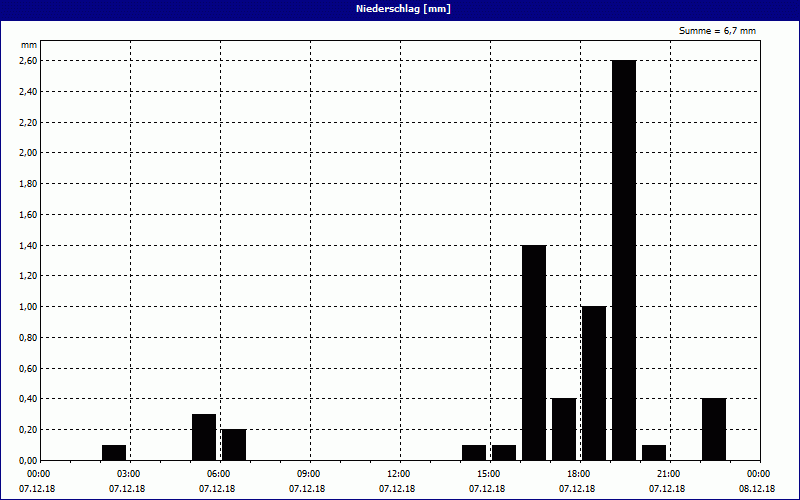Click the Niederschlag [mm] title bar
The image size is (800, 500).
click(x=400, y=9)
